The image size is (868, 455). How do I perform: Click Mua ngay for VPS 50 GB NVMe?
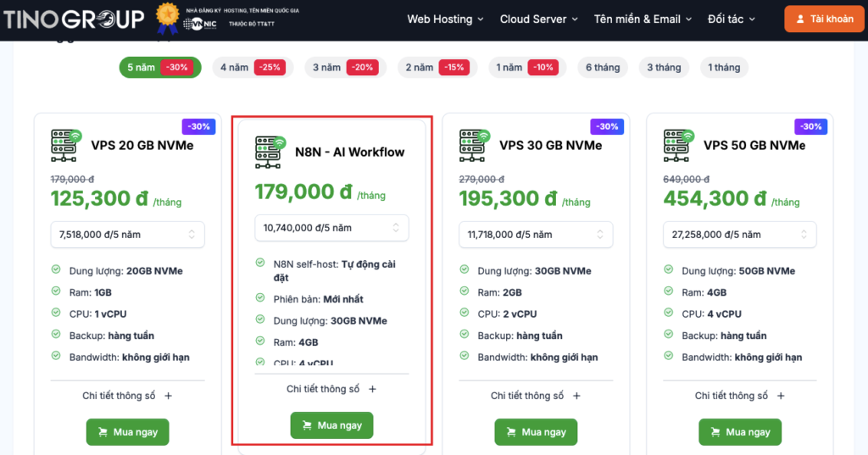pyautogui.click(x=740, y=432)
